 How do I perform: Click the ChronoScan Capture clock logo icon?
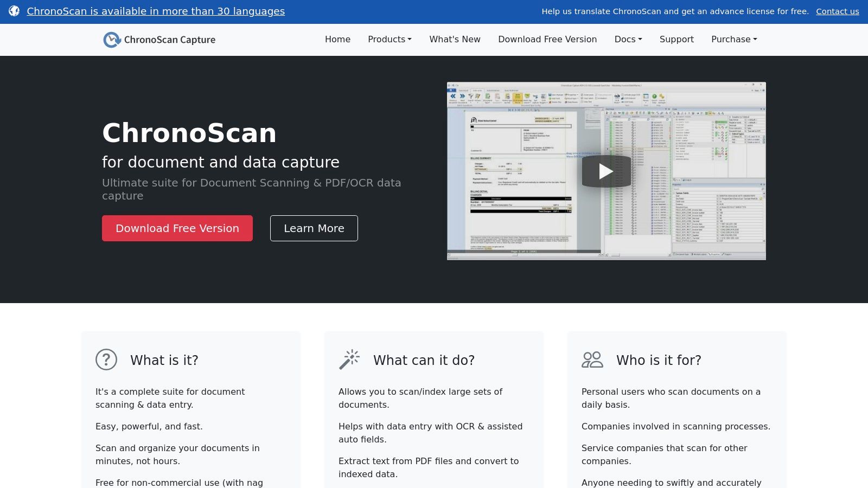[112, 40]
